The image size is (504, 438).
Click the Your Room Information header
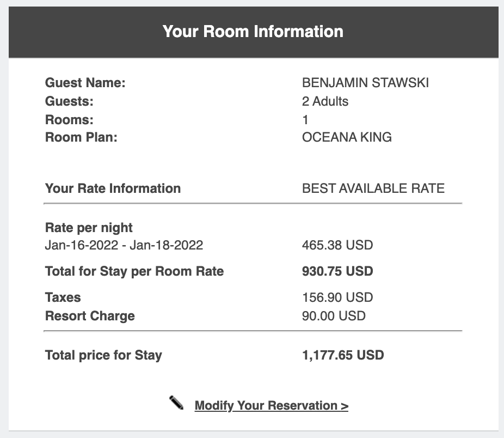252,31
